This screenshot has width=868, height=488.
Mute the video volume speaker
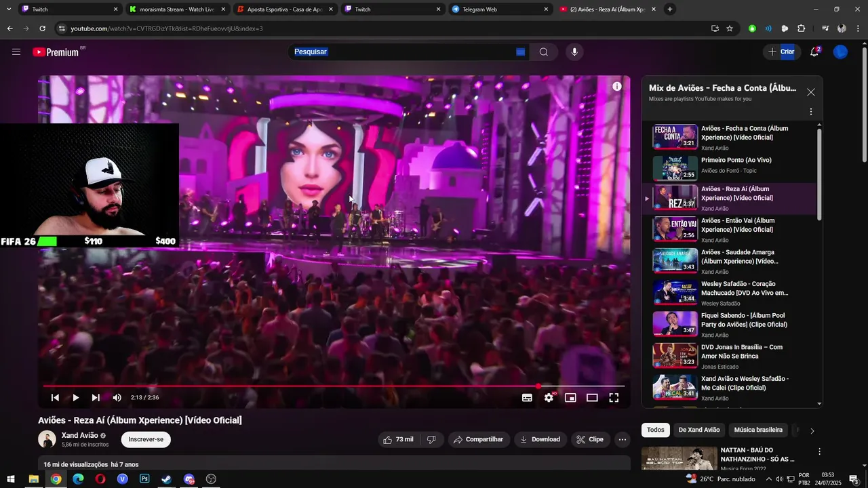(117, 398)
